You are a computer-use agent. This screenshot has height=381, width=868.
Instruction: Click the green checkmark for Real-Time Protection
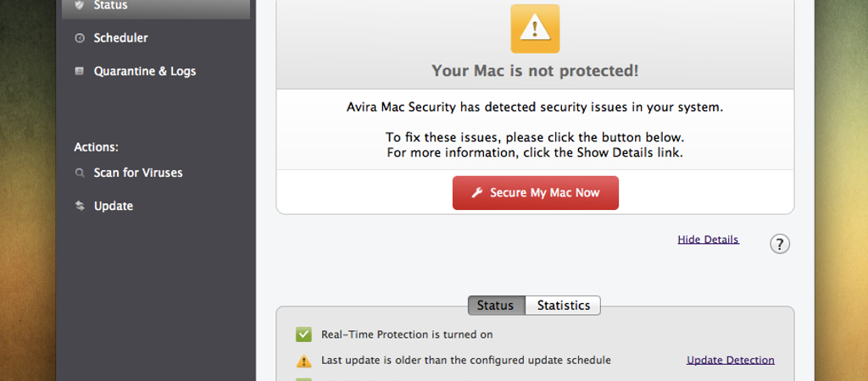pos(303,334)
